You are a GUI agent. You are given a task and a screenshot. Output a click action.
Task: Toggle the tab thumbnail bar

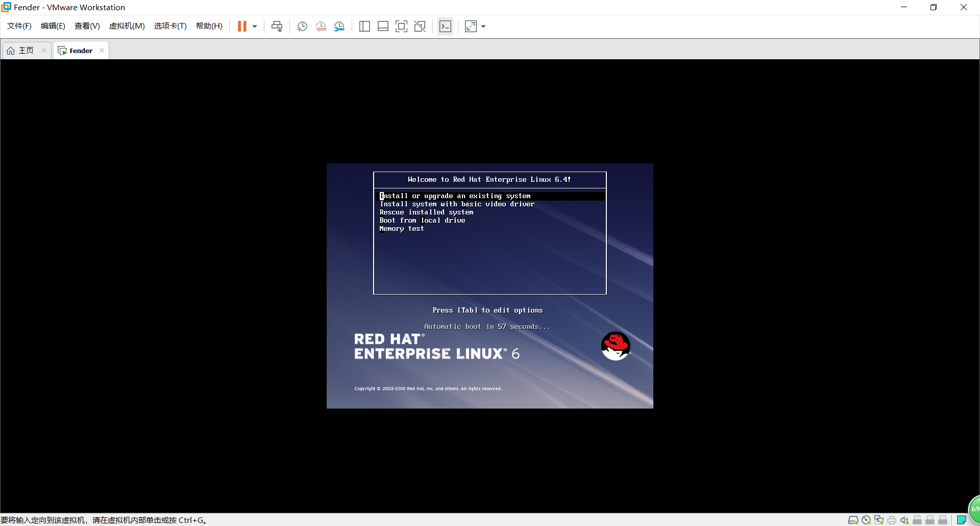tap(383, 26)
